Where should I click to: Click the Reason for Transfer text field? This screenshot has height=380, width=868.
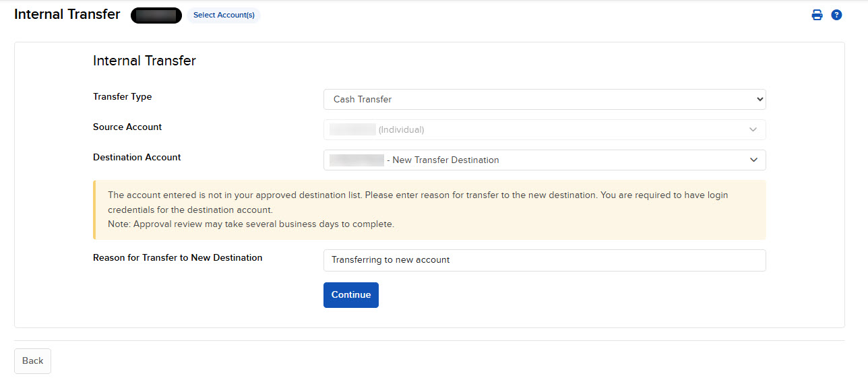pos(544,260)
